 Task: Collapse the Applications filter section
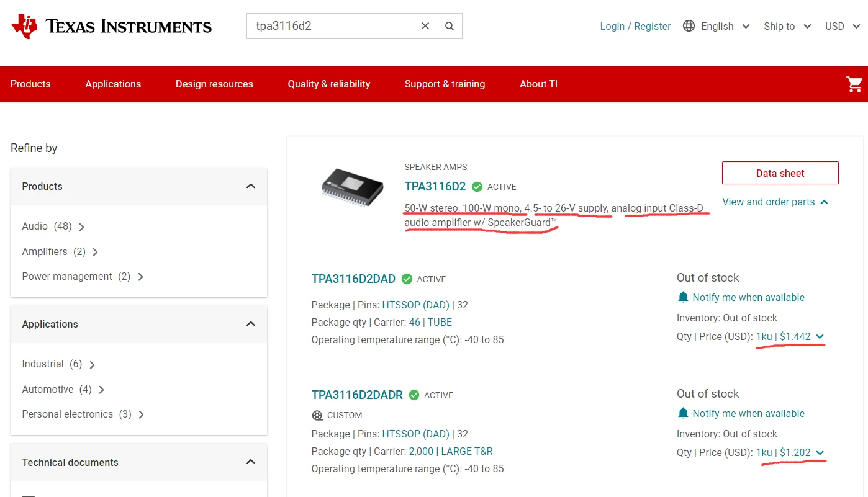click(x=251, y=324)
